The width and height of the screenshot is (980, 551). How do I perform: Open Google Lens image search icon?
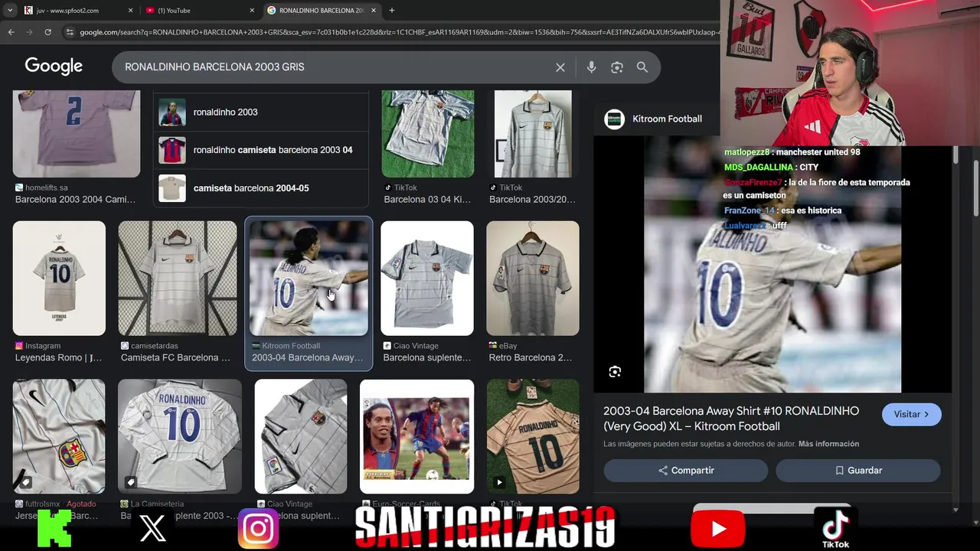[617, 67]
